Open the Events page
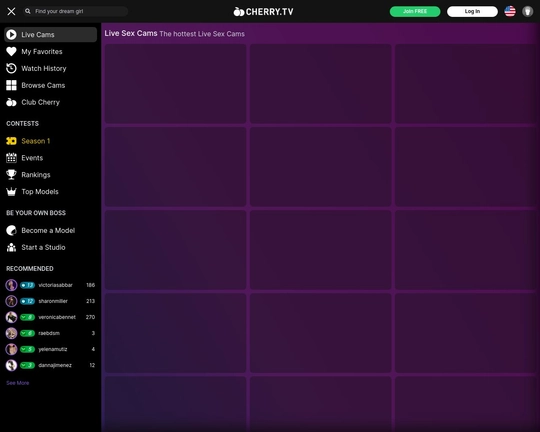The image size is (540, 432). (51, 158)
